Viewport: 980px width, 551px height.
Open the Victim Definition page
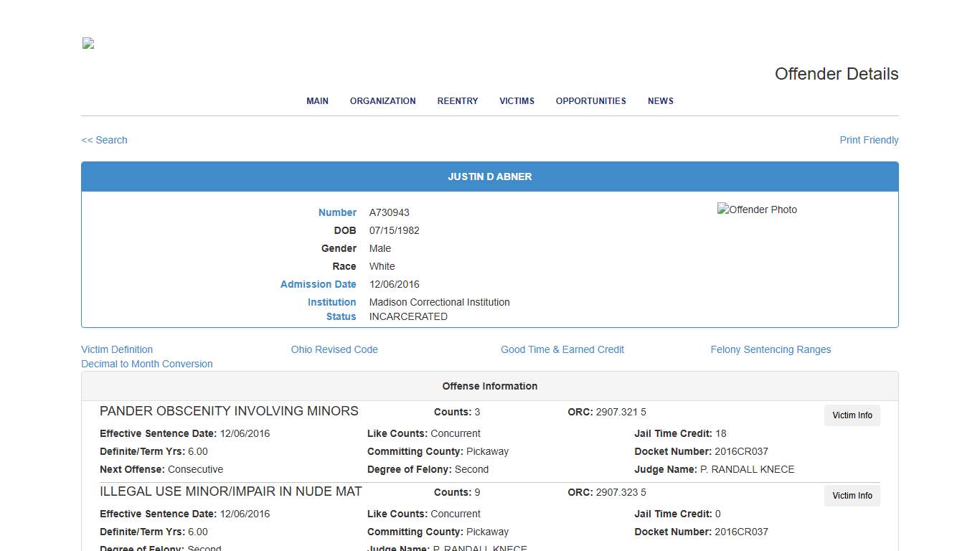point(117,349)
